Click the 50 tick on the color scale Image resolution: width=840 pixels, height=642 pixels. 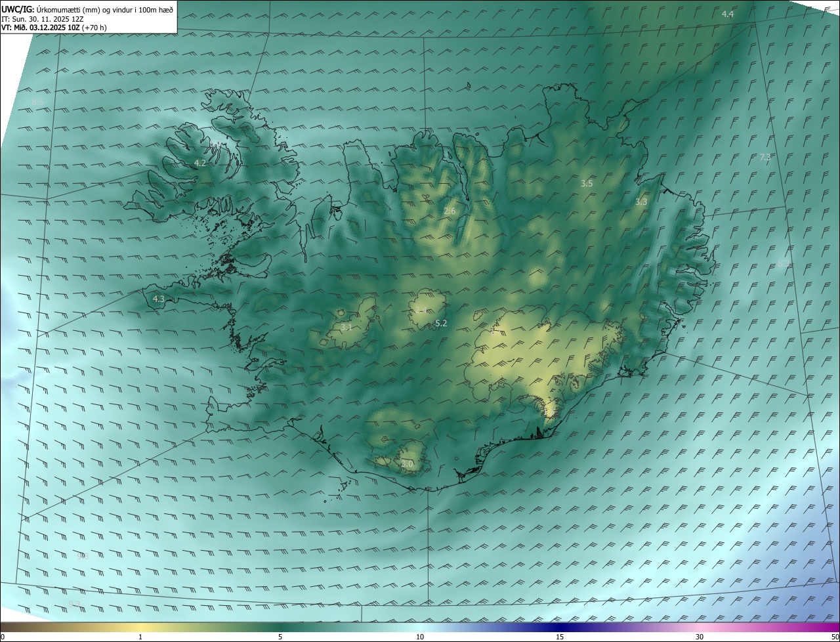835,637
